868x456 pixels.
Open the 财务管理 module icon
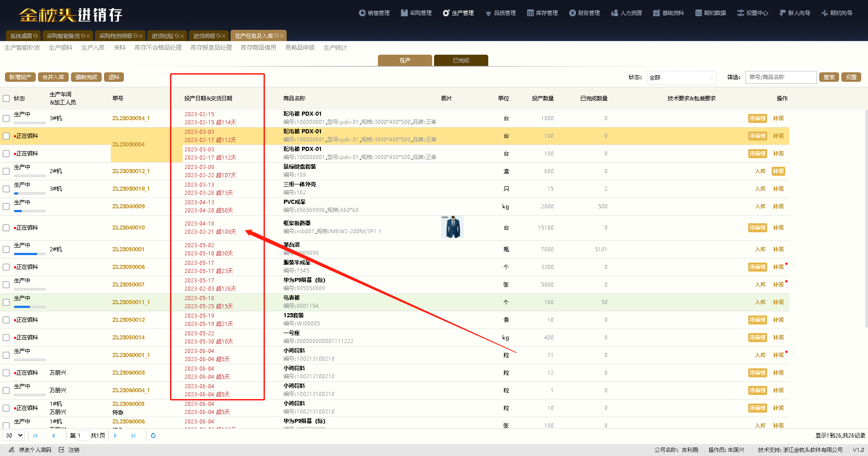click(x=572, y=13)
